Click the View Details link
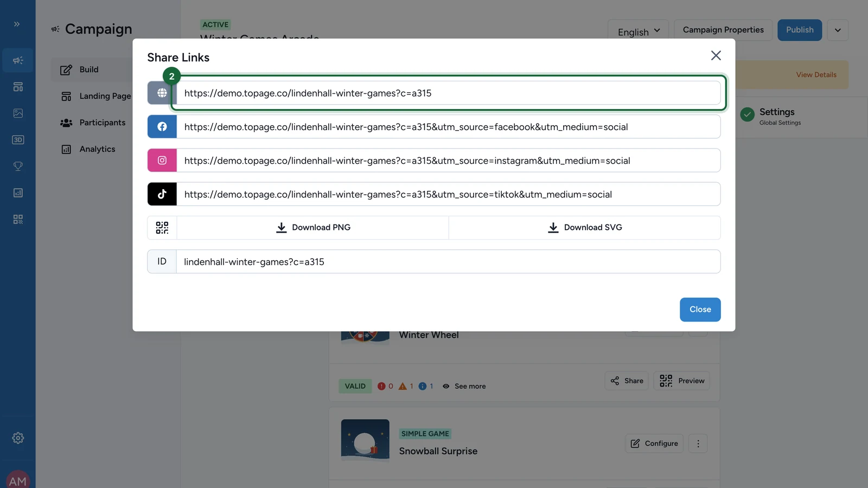The image size is (868, 488). coord(816,75)
